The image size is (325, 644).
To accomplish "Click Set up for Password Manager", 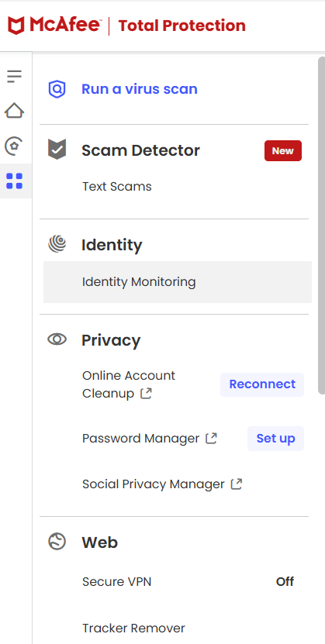I will 275,439.
